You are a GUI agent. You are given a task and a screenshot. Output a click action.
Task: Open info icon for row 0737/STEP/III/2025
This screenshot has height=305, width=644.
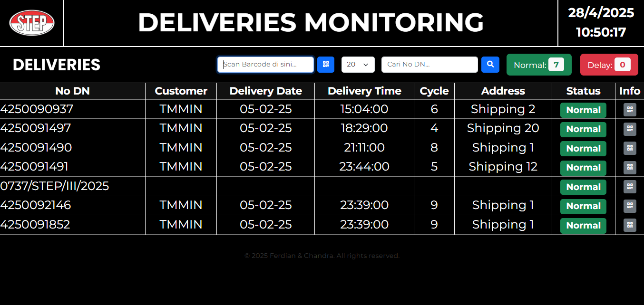pyautogui.click(x=630, y=187)
